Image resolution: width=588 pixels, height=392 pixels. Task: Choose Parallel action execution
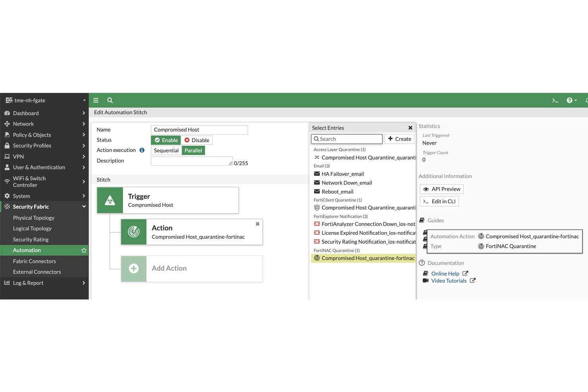[193, 151]
